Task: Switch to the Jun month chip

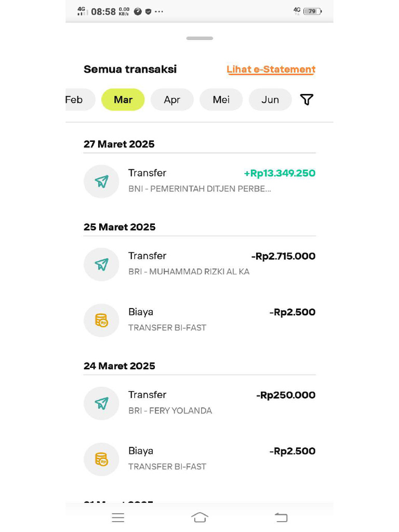Action: tap(270, 100)
